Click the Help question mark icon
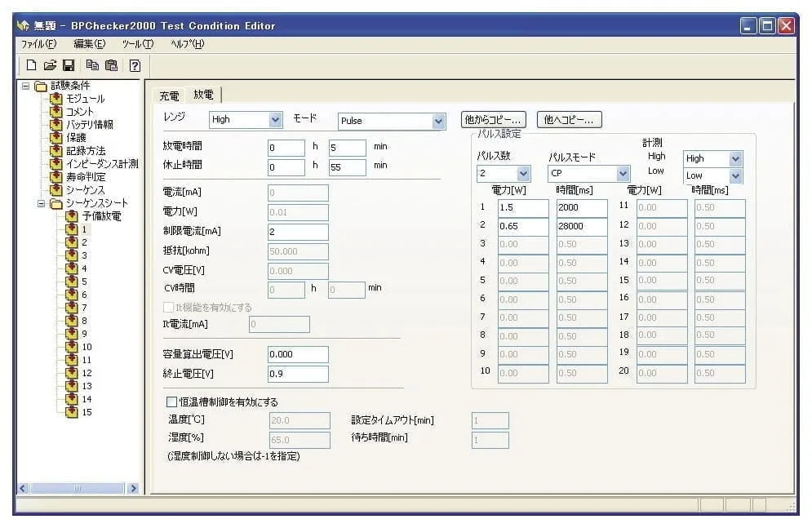This screenshot has width=812, height=528. 135,65
